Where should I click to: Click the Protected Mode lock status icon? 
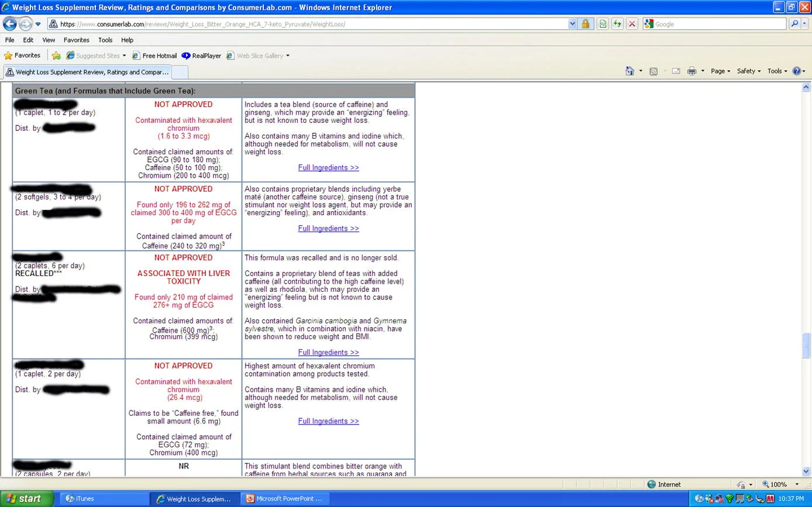click(x=741, y=484)
